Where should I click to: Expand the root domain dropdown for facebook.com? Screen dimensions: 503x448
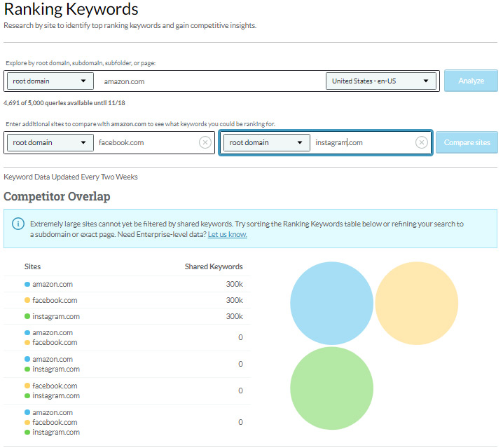(x=50, y=142)
